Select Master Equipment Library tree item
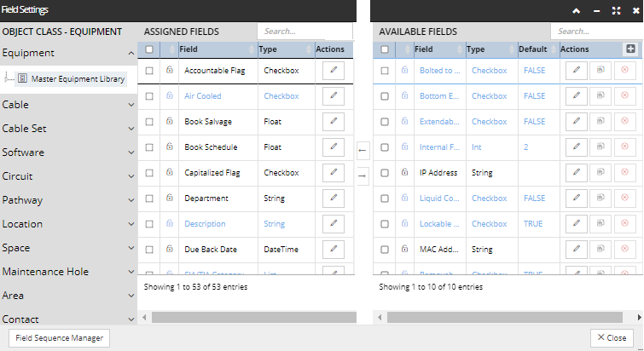This screenshot has width=644, height=351. click(78, 79)
